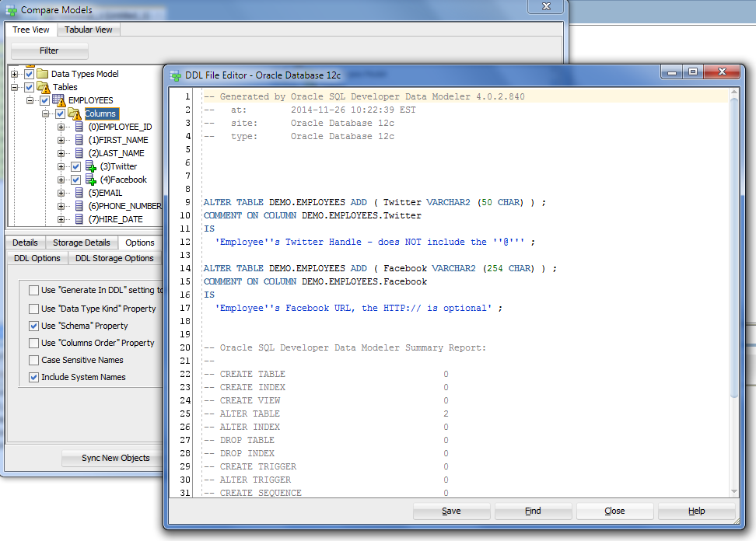Screen dimensions: 756x541
Task: Select the Options tab
Action: 140,243
